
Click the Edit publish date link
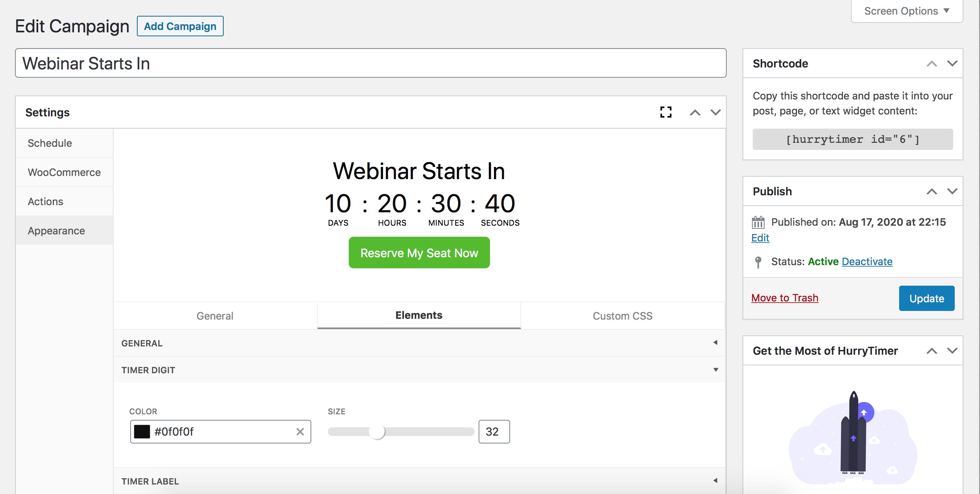tap(760, 237)
